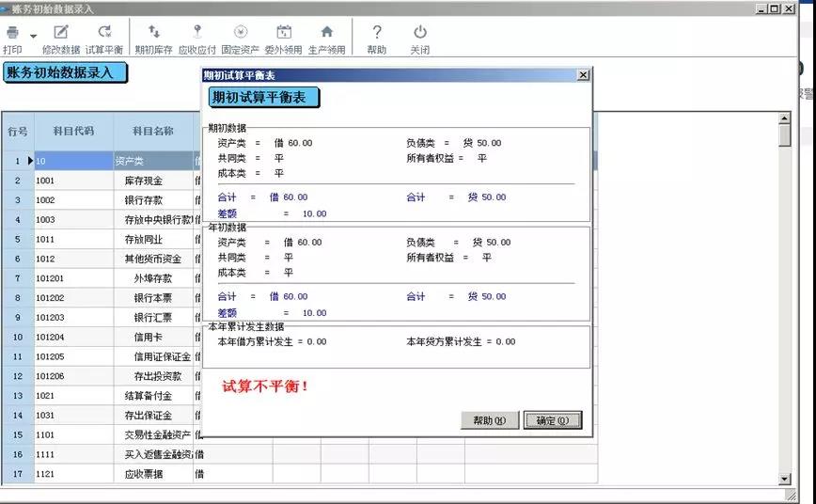Click the scrollbar up arrow of the table

tap(785, 119)
